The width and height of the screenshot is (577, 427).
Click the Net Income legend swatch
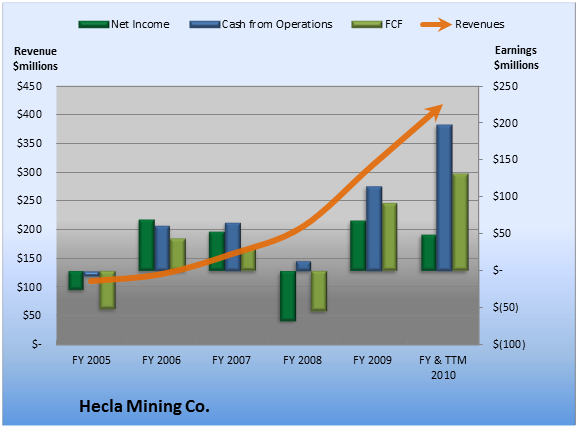(94, 25)
